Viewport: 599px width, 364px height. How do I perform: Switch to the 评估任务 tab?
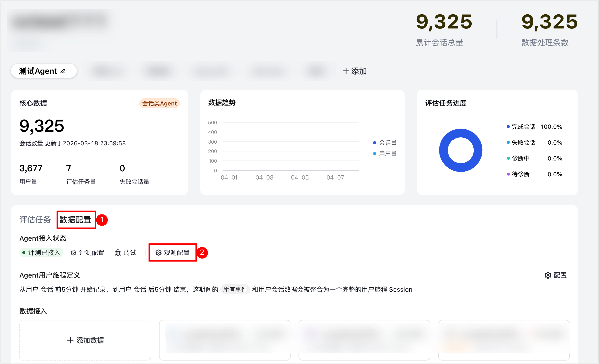(x=35, y=220)
